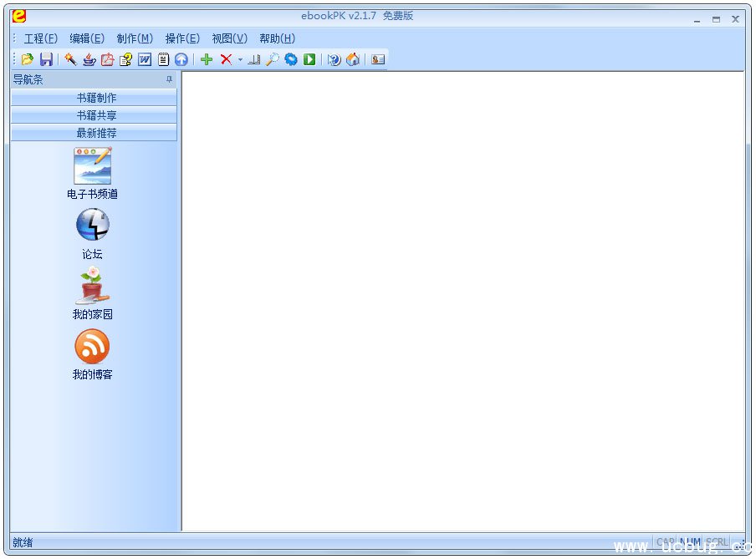Click the blue upload arrow icon
This screenshot has width=756, height=559.
(x=181, y=59)
